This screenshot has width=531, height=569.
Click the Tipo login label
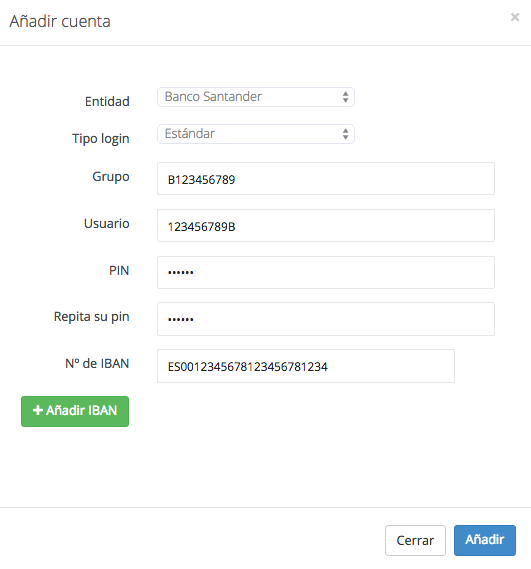[101, 139]
